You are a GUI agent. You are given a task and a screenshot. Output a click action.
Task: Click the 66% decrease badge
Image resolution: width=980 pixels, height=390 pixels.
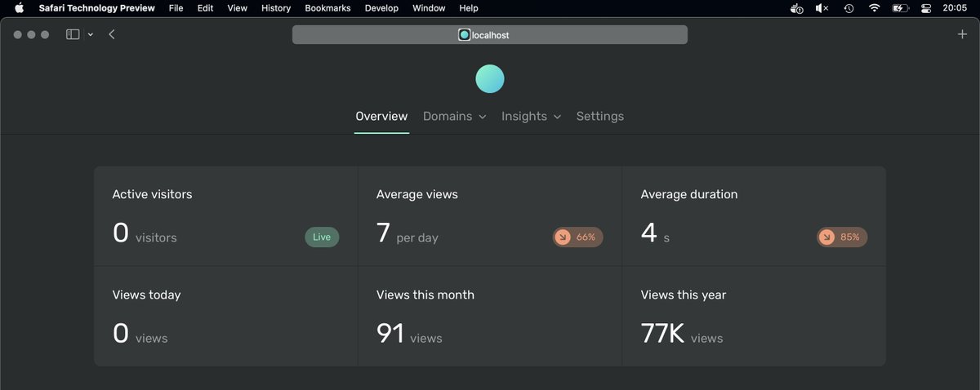577,237
